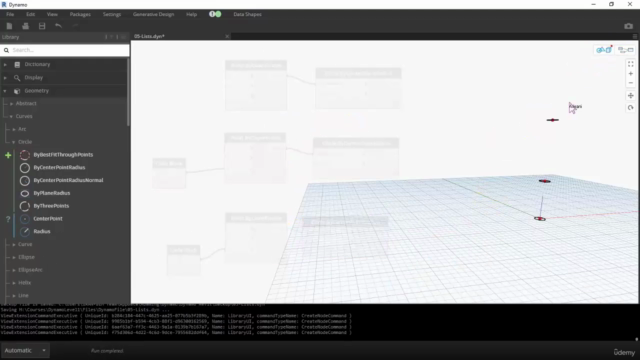Expand the Curve group

[x=14, y=244]
